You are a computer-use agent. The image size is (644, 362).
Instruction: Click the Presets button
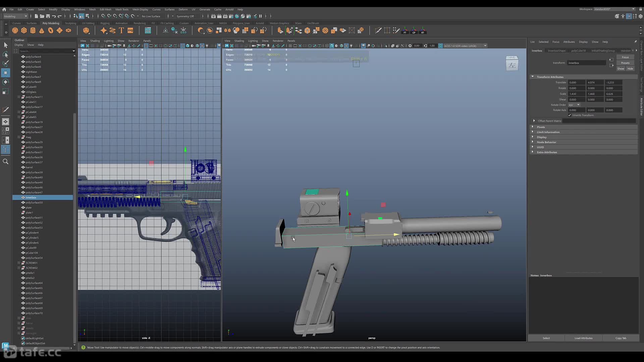pyautogui.click(x=625, y=63)
